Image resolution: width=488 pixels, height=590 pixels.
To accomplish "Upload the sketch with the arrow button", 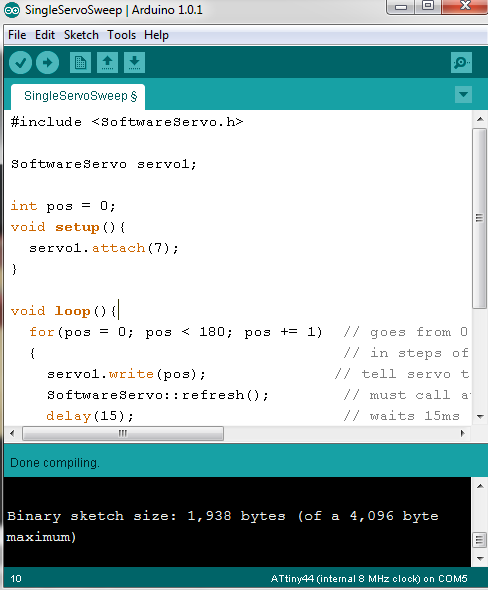I will click(47, 62).
